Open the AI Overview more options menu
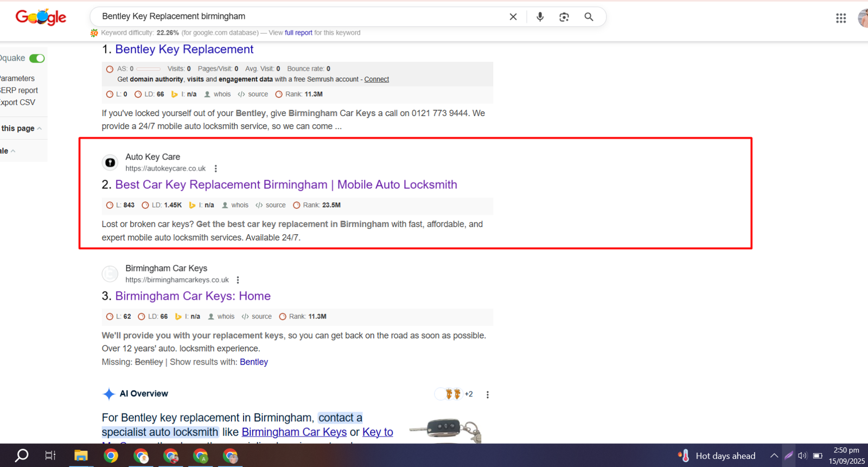The width and height of the screenshot is (868, 467). click(487, 395)
